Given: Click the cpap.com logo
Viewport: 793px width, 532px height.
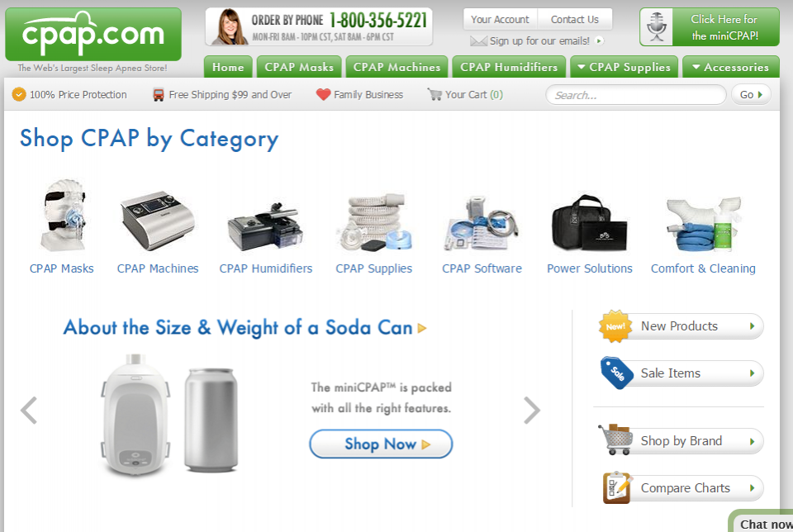Looking at the screenshot, I should pyautogui.click(x=93, y=34).
